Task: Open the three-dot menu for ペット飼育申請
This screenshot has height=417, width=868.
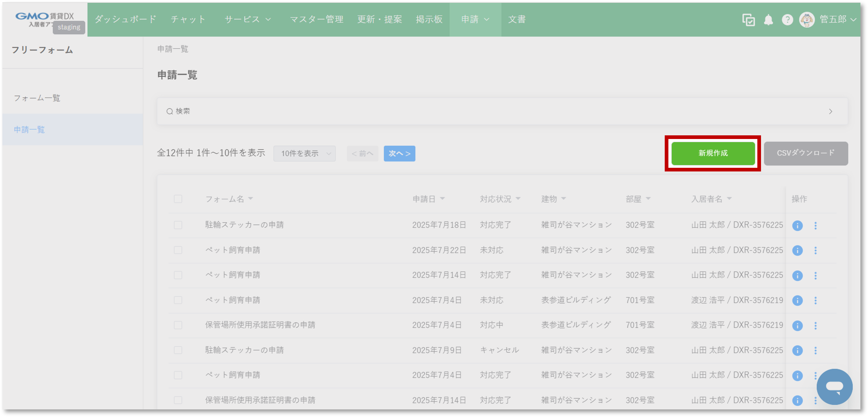Action: click(816, 250)
